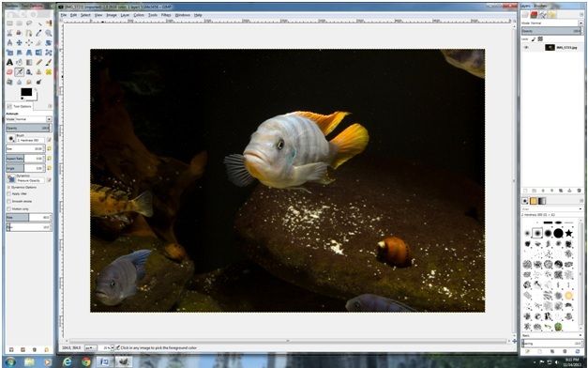This screenshot has height=368, width=588.
Task: Select the IMG layer thumbnail
Action: pos(550,47)
